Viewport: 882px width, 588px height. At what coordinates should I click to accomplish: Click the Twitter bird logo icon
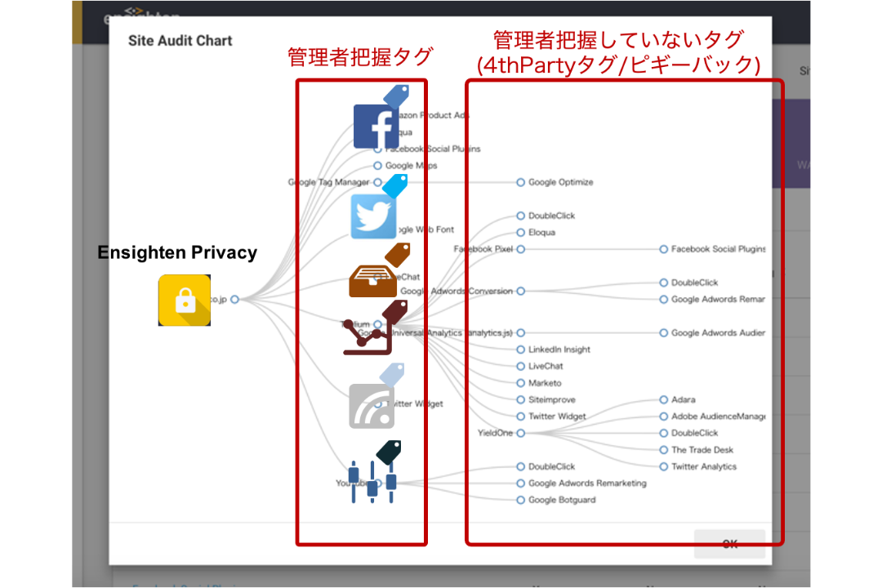(x=373, y=216)
